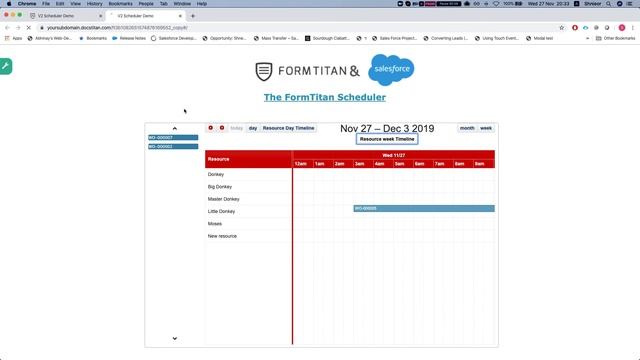Open the red Chrome extension icon
Image resolution: width=640 pixels, height=360 pixels.
[x=575, y=28]
